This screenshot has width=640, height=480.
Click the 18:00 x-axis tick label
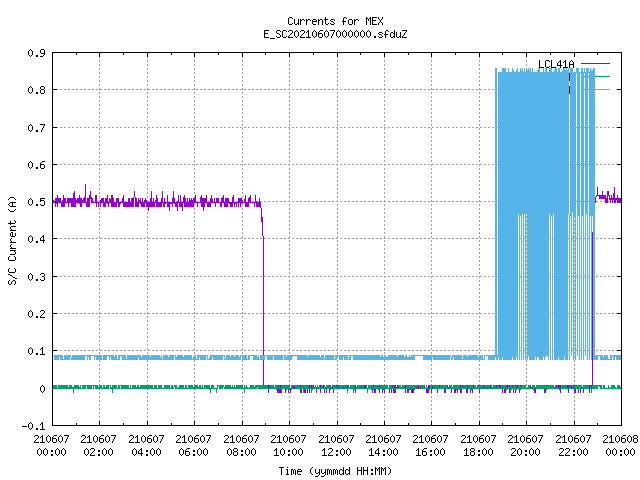[478, 452]
